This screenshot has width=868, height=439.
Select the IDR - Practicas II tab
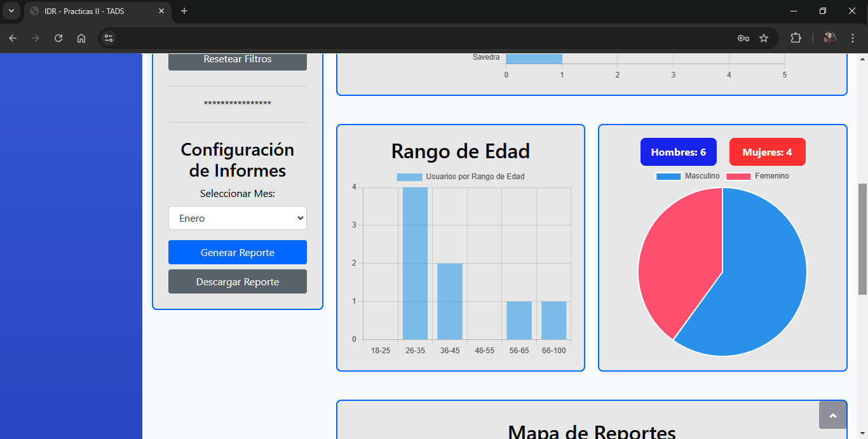point(95,11)
